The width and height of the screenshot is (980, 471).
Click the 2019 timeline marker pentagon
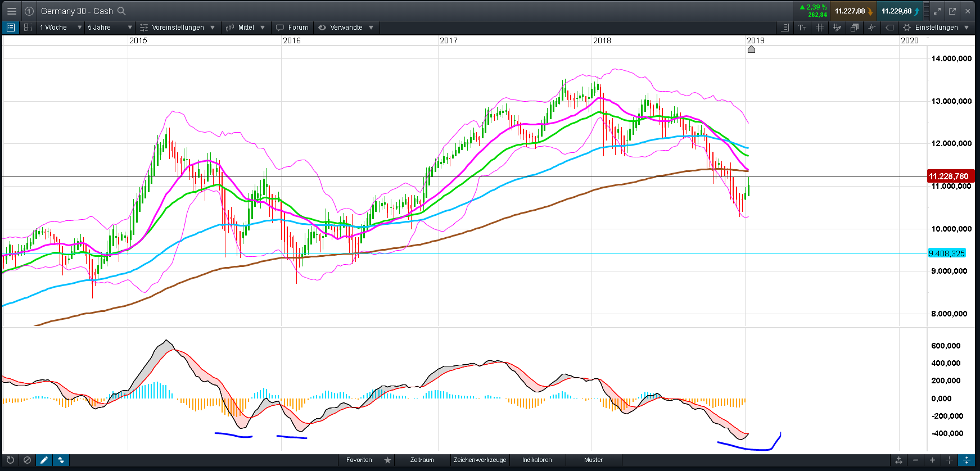click(751, 49)
